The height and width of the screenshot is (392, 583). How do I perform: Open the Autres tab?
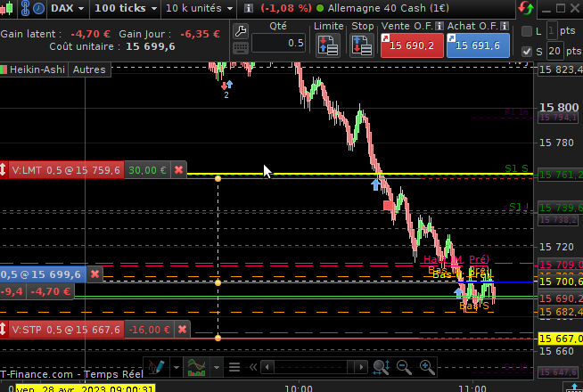(89, 69)
